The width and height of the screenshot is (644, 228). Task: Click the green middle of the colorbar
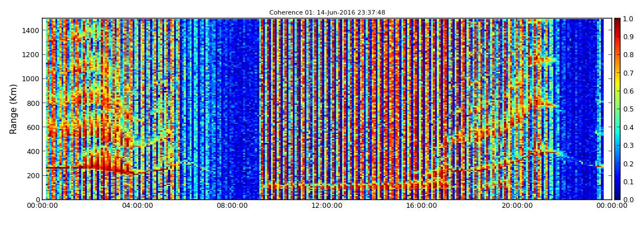tap(617, 109)
